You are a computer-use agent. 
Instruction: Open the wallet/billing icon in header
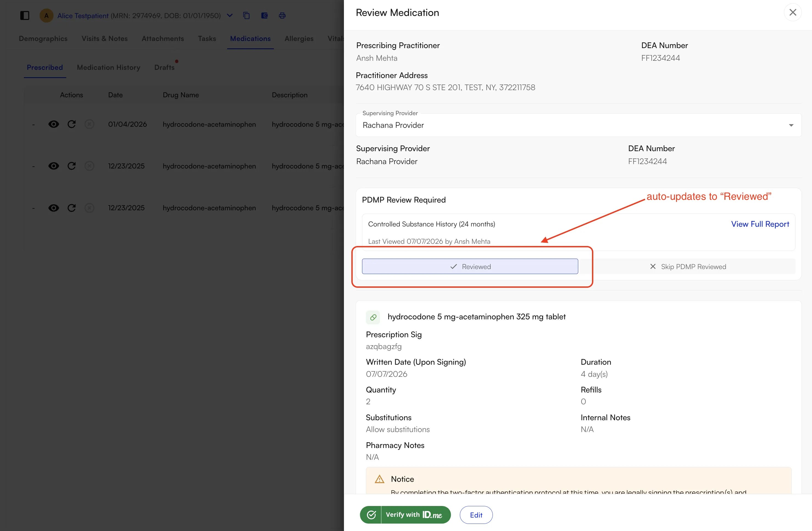point(265,15)
